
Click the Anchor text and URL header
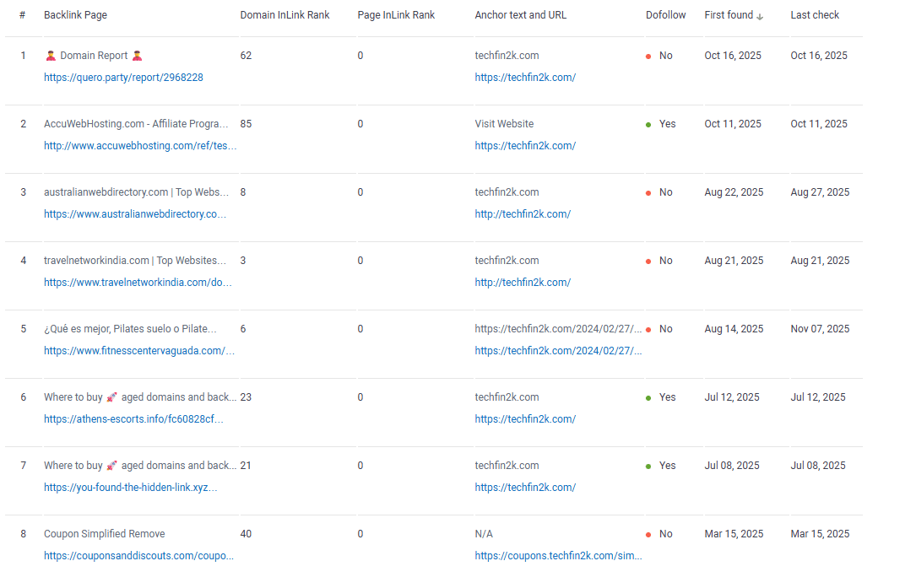point(521,14)
